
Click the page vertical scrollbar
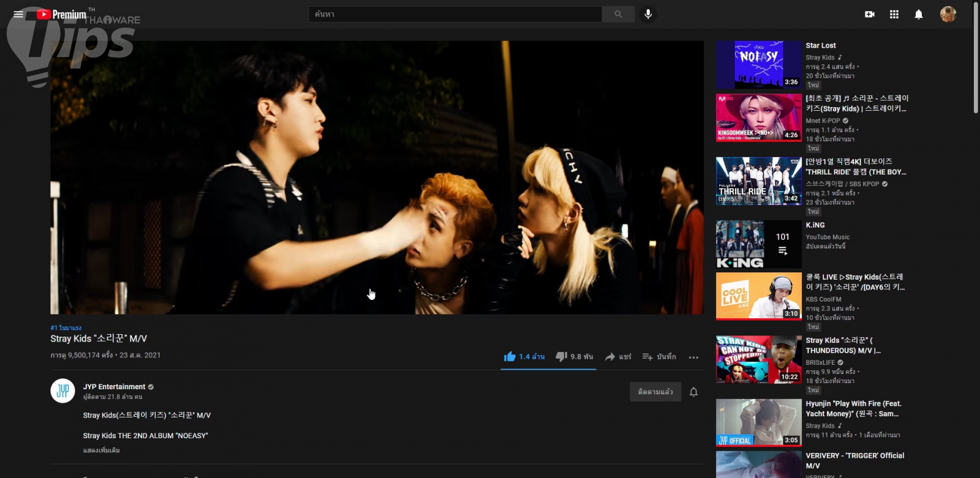(976, 58)
